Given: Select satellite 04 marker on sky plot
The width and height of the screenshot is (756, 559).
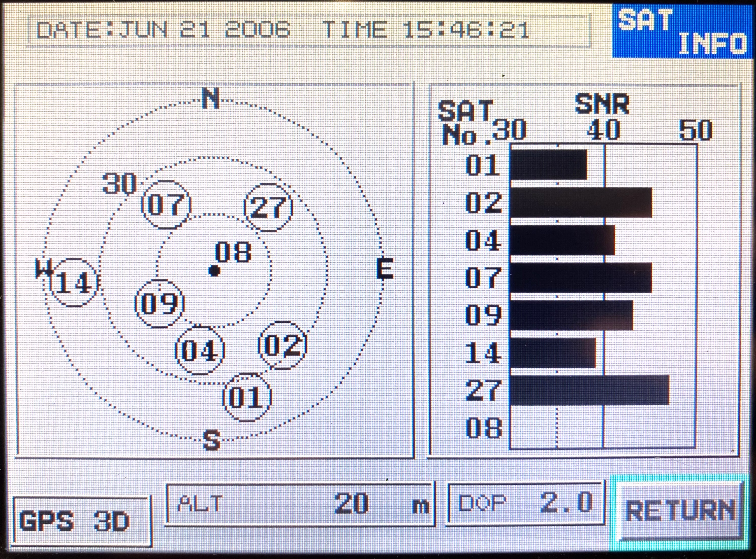Looking at the screenshot, I should tap(200, 350).
